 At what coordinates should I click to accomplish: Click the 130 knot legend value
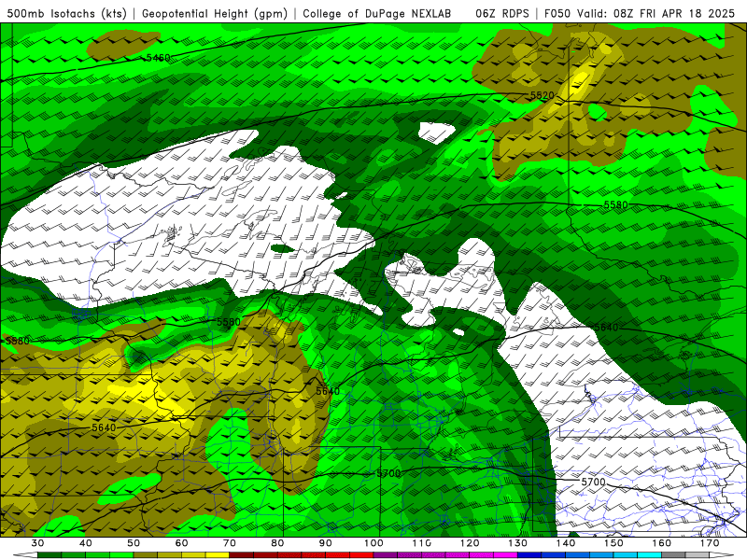(518, 543)
